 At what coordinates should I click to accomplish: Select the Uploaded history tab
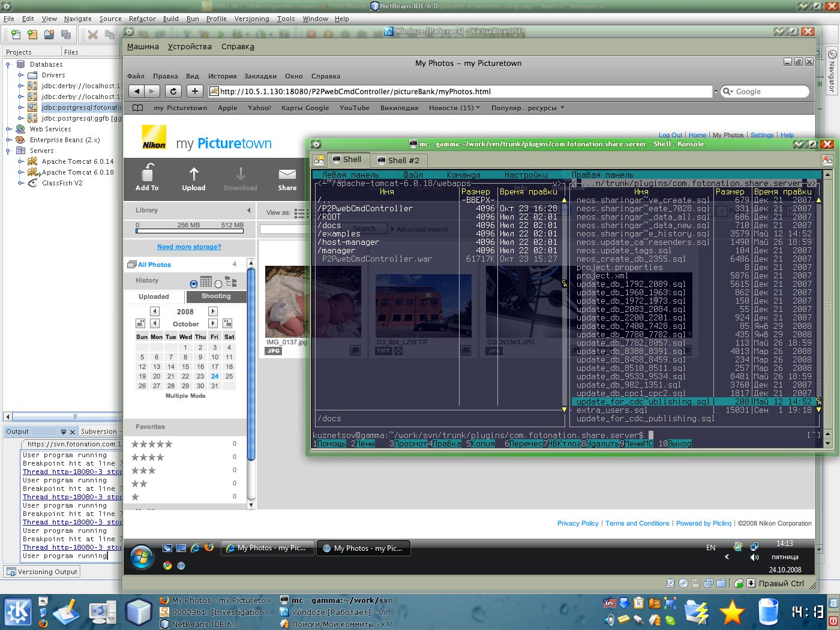pos(154,296)
